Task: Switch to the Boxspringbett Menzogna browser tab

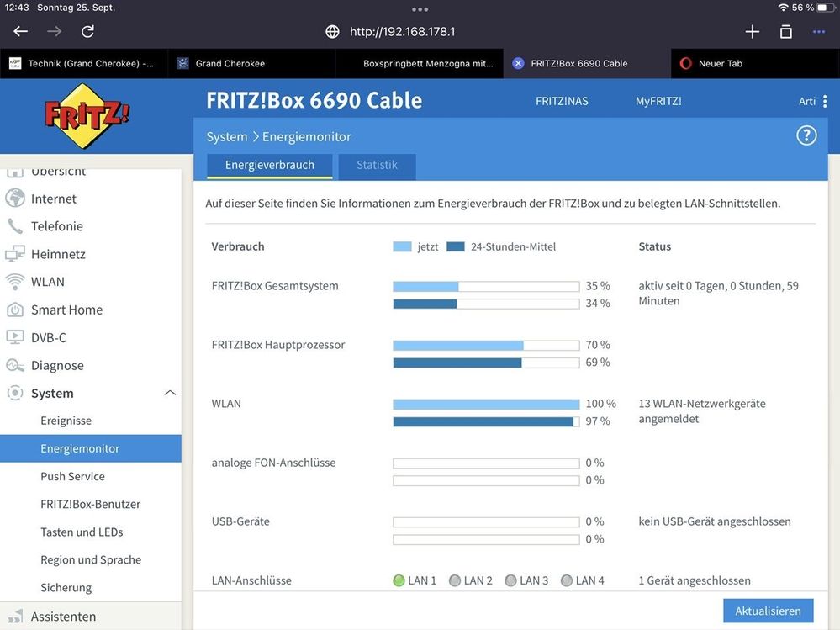Action: coord(419,63)
